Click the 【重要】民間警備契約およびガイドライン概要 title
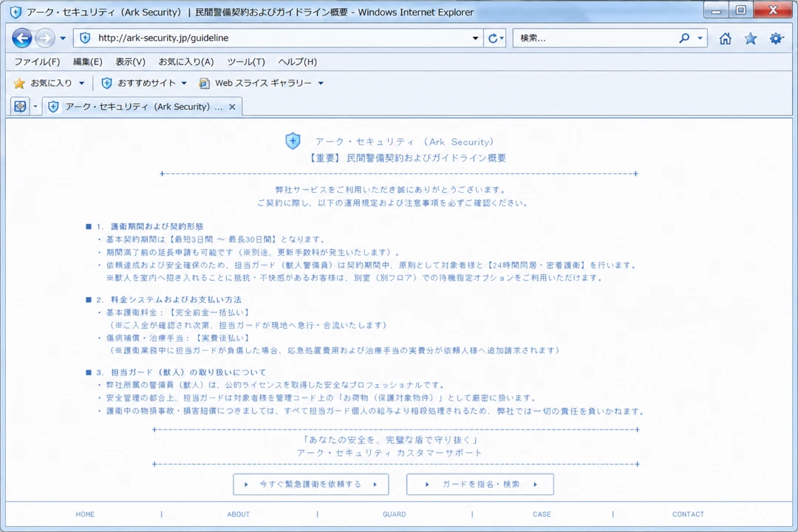 (x=406, y=158)
